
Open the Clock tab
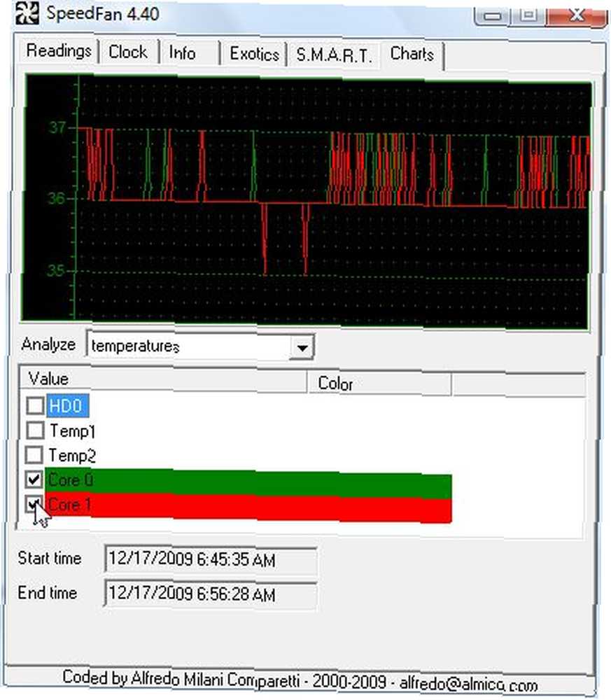click(128, 52)
